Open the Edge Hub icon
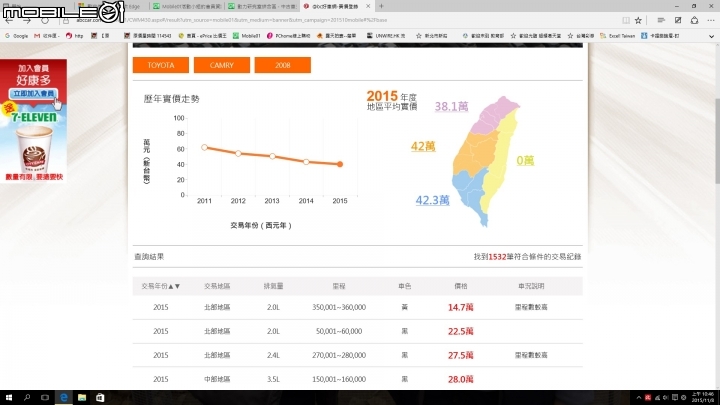 tap(661, 20)
